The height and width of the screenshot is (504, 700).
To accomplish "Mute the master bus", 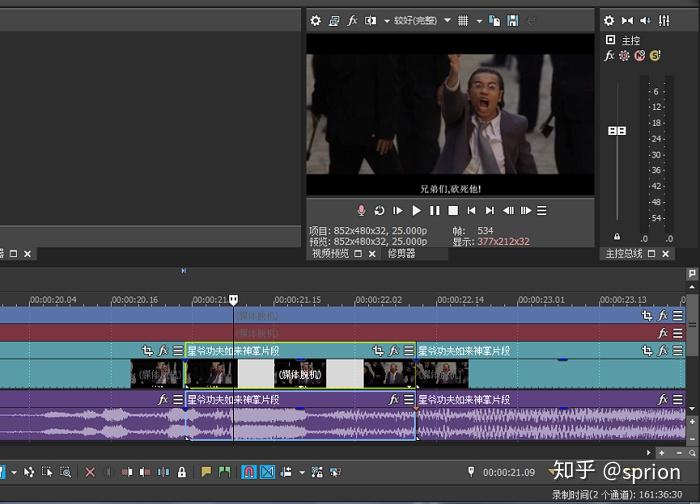I will click(x=640, y=56).
